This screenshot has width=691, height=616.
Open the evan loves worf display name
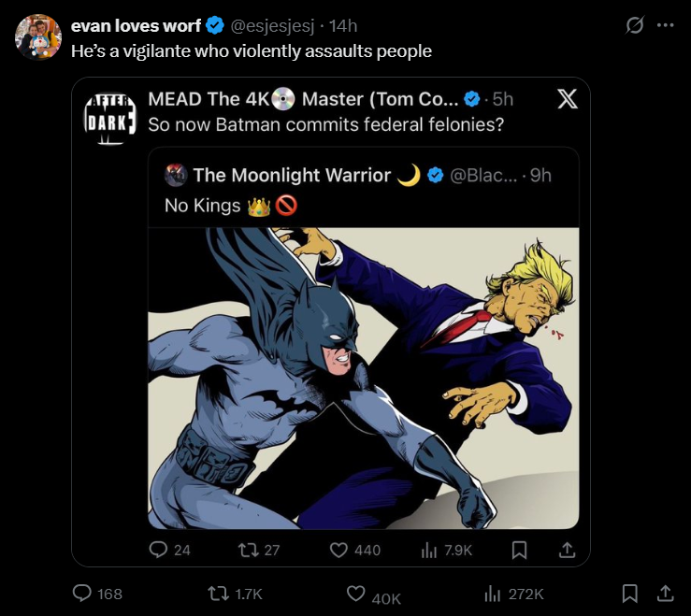pos(137,25)
